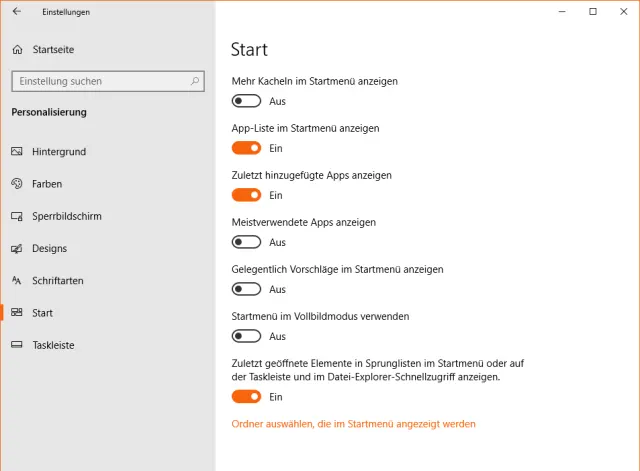
Task: Click the Taskleiste icon
Action: tap(17, 345)
